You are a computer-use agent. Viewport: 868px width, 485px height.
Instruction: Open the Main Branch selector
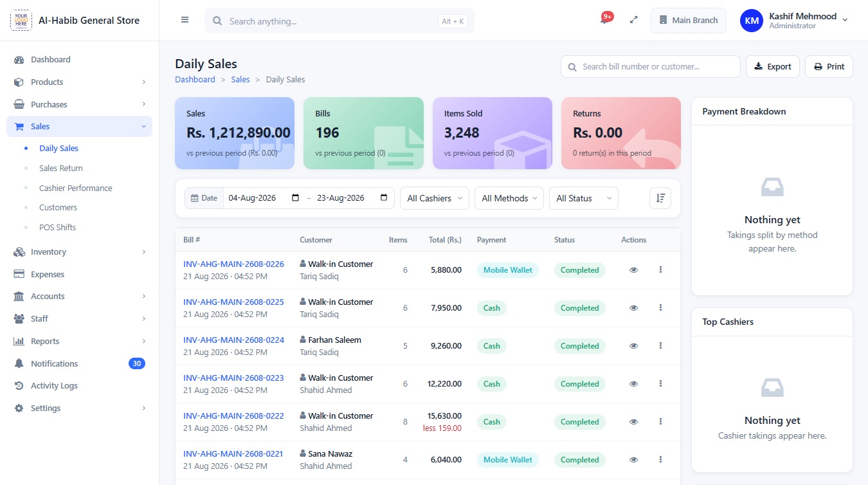coord(689,21)
